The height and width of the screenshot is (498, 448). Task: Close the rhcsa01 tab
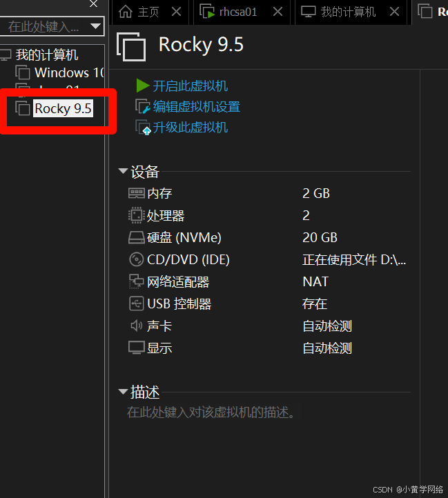click(277, 12)
